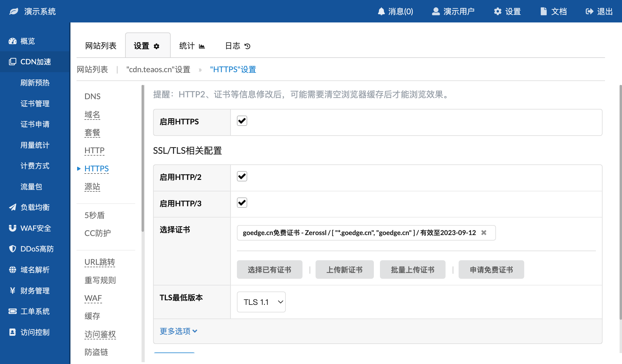Open the logs tab
This screenshot has height=364, width=622.
(238, 46)
